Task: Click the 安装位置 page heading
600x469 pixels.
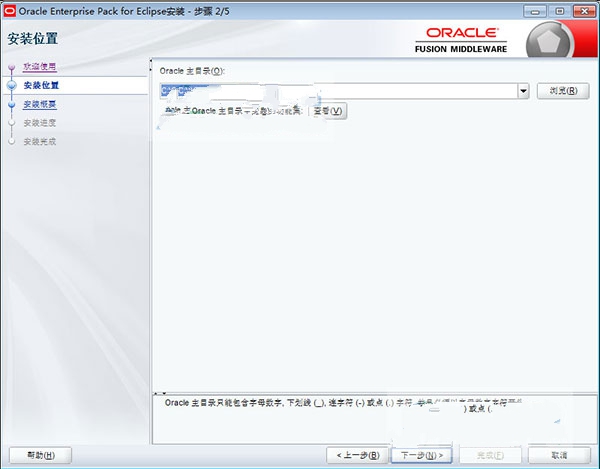Action: click(33, 39)
